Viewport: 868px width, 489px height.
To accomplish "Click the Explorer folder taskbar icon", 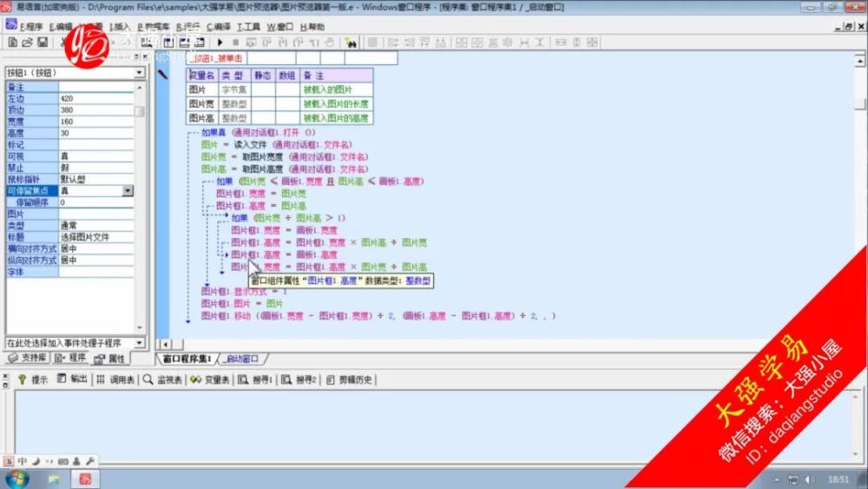I will (54, 479).
